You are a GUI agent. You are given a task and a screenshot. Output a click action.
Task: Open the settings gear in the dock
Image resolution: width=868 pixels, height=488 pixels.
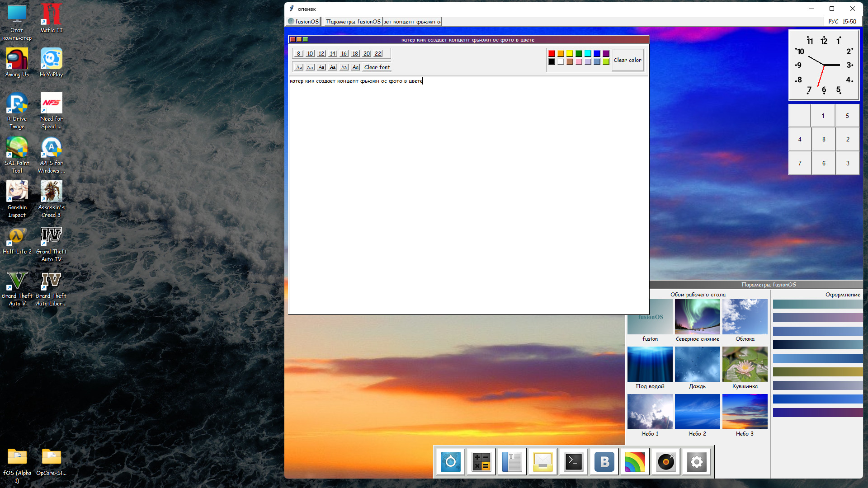[x=696, y=462]
